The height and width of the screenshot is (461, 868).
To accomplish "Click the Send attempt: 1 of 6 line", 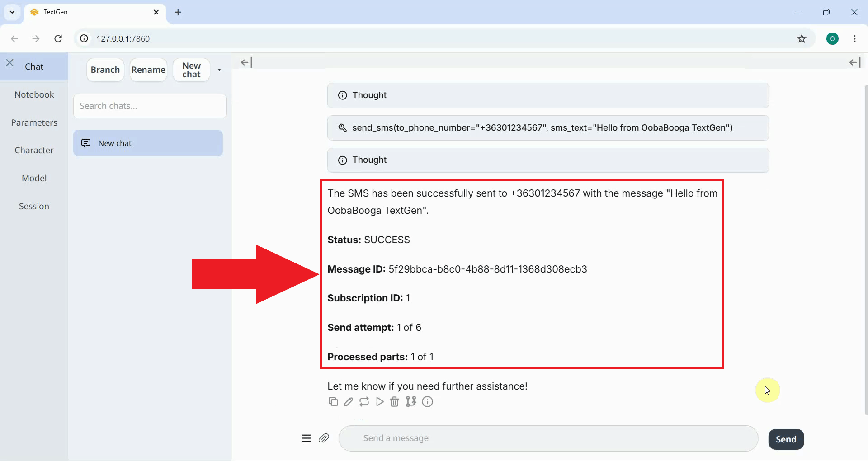I will click(374, 328).
